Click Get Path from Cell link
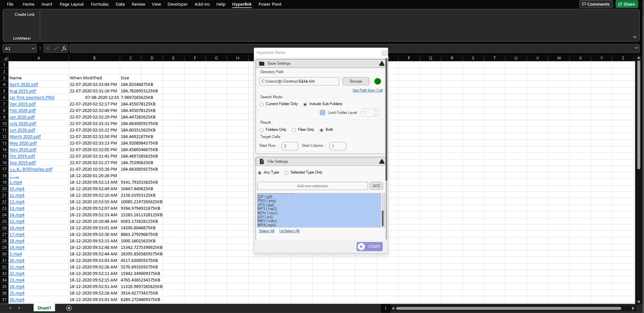The image size is (644, 313). click(367, 90)
